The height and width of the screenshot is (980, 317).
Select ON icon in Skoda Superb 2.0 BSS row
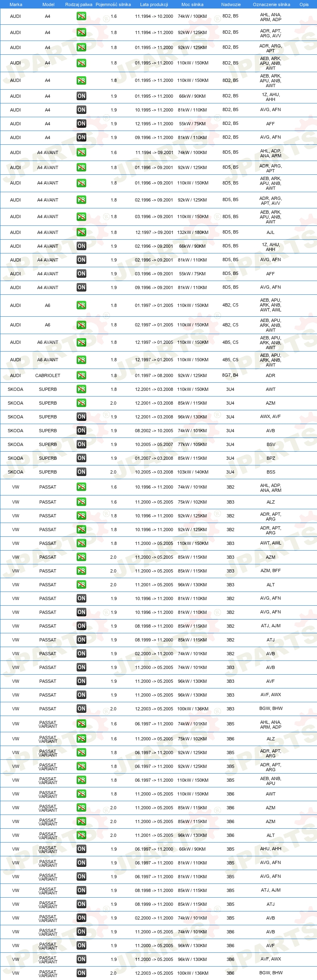[81, 472]
